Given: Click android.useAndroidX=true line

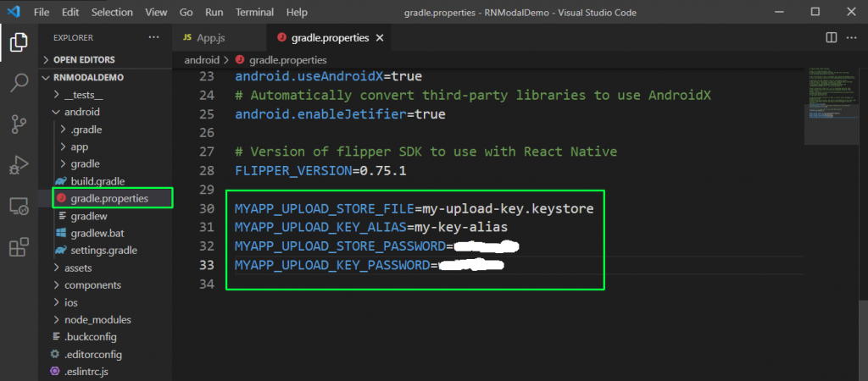Looking at the screenshot, I should coord(328,76).
